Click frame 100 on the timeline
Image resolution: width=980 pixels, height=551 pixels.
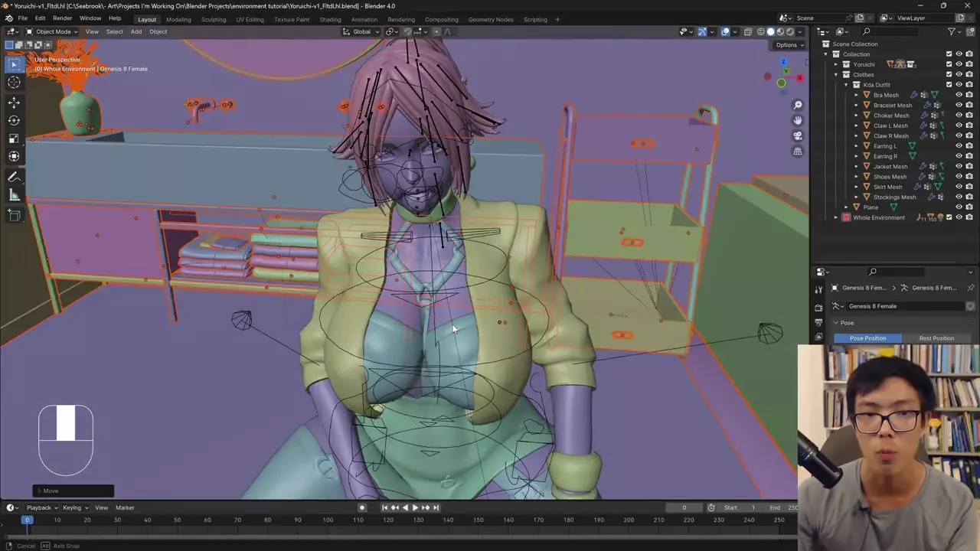[328, 520]
